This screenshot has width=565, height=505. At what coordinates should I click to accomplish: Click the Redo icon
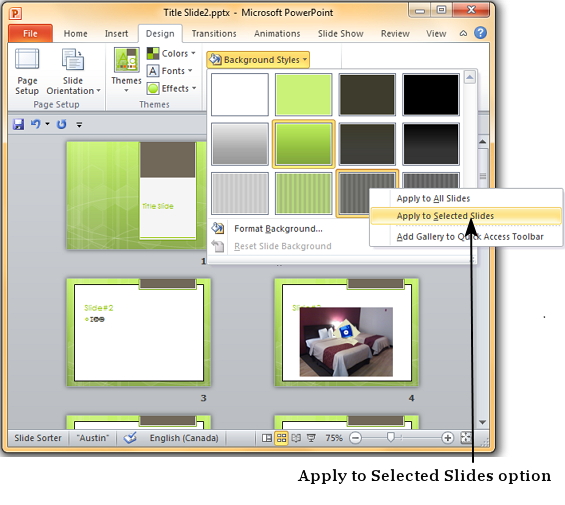click(x=62, y=124)
